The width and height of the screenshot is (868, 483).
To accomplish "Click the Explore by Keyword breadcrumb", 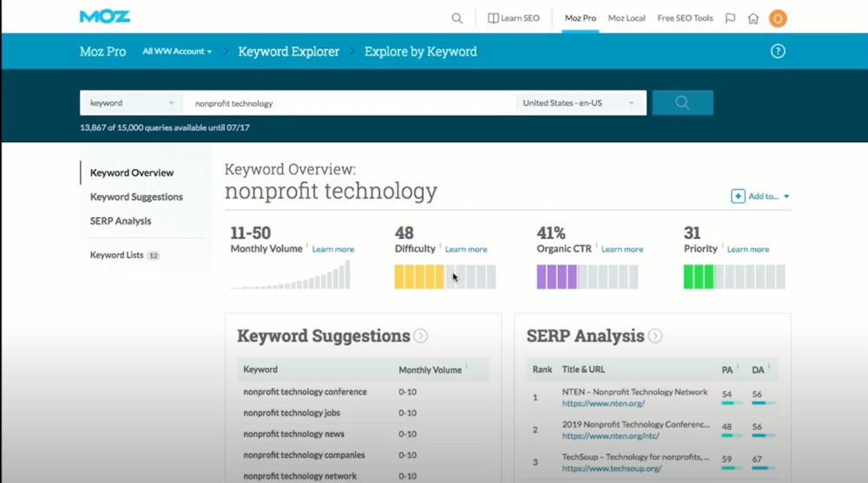I will point(421,51).
